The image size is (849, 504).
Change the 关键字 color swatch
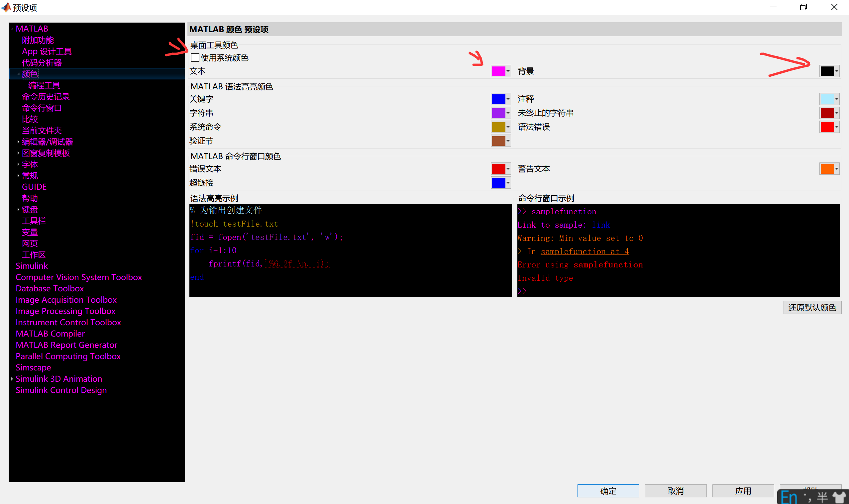coord(500,99)
